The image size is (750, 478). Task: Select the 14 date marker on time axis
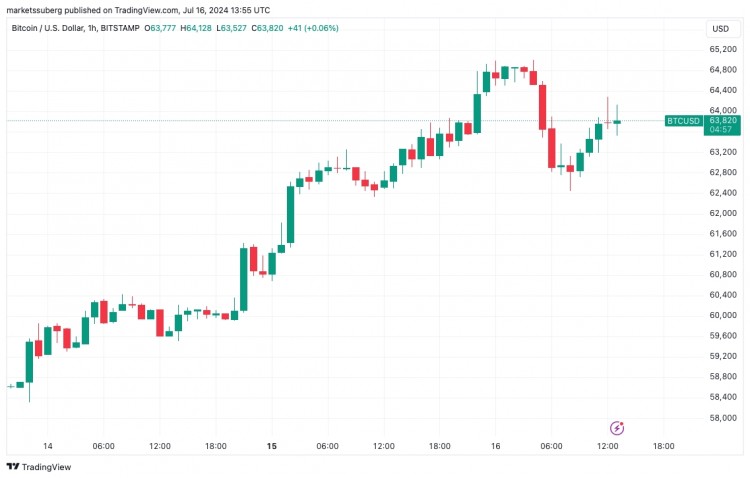coord(47,446)
